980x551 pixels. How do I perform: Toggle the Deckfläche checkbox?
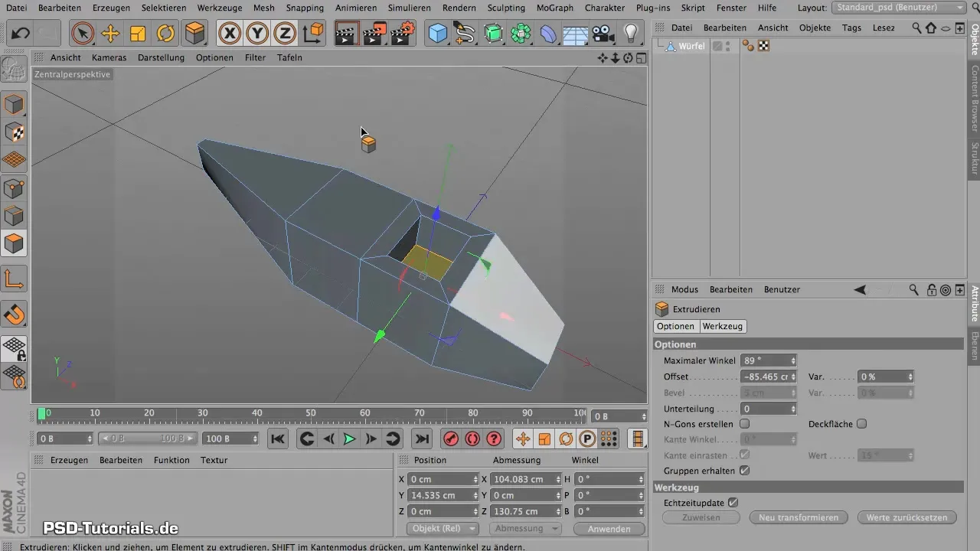click(861, 424)
